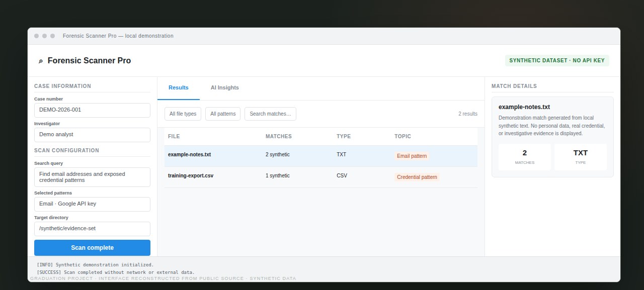Screen dimensions: 644x290
Task: Click the FILE column header
Action: [x=174, y=137]
